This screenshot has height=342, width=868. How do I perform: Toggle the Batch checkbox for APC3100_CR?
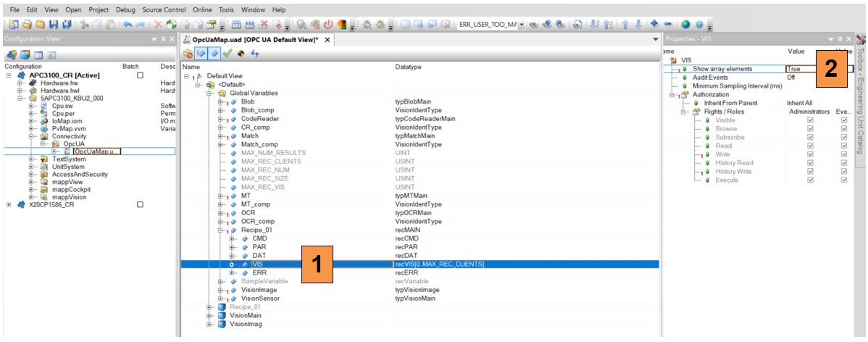(x=140, y=75)
